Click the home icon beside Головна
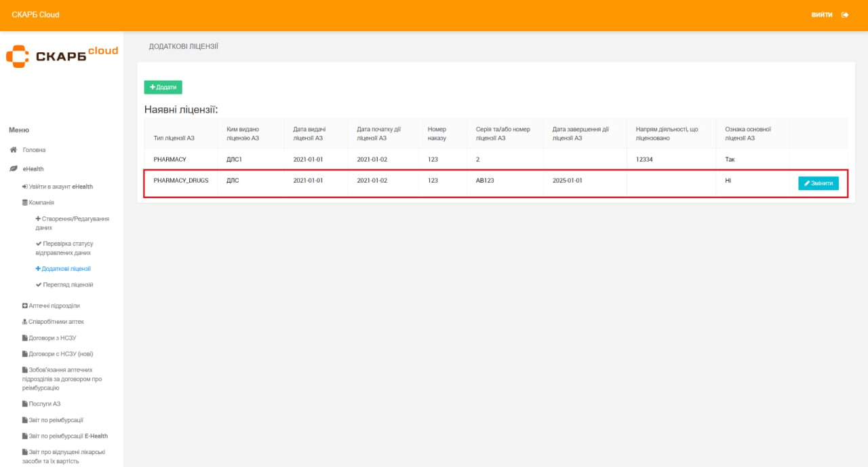Image resolution: width=868 pixels, height=467 pixels. tap(13, 150)
